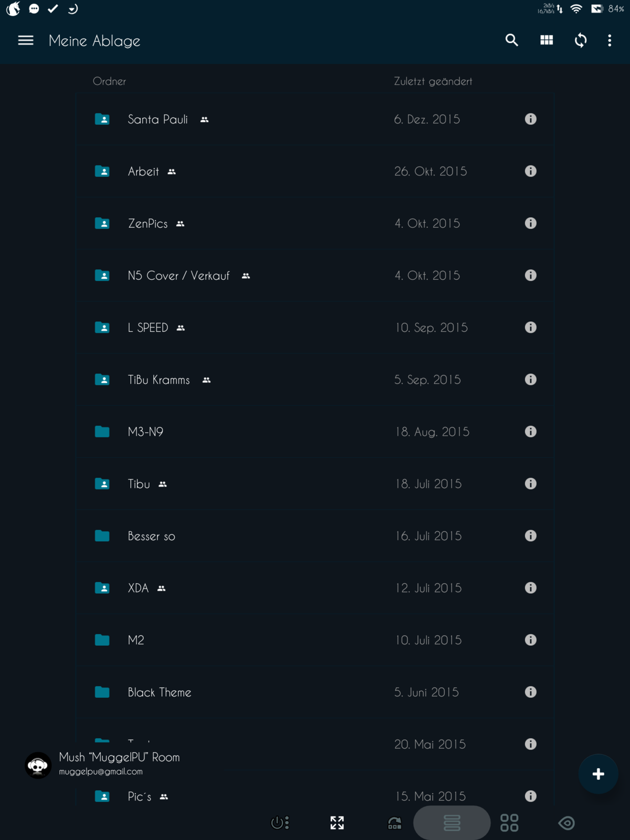View info for M3-N9 folder
630x840 pixels.
point(531,432)
